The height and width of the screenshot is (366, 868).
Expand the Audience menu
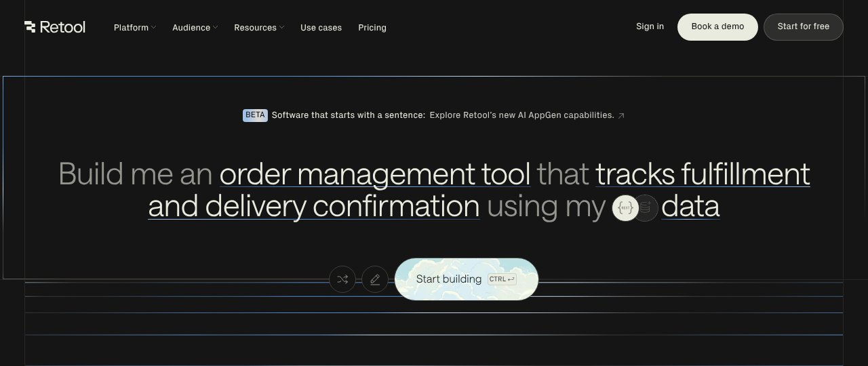(195, 28)
